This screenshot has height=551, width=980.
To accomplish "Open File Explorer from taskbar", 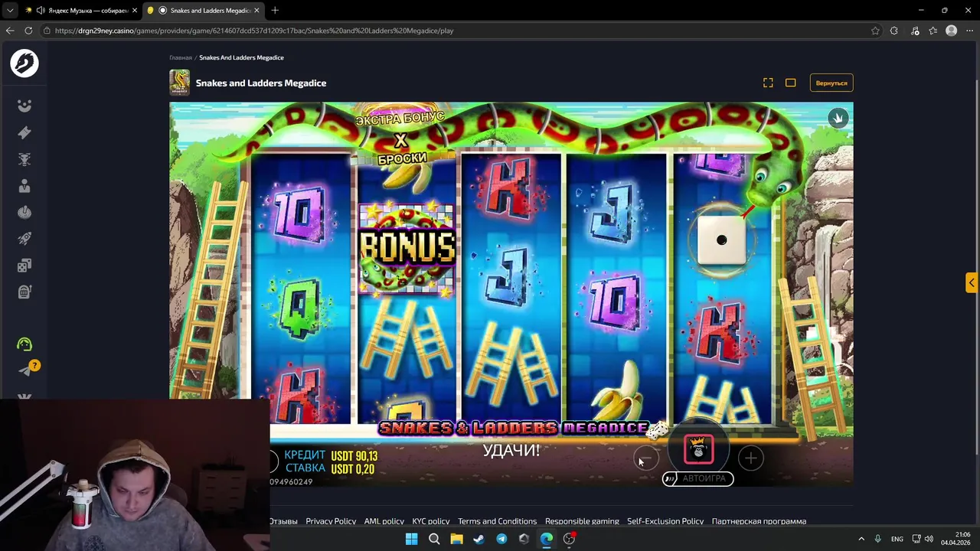I will 456,539.
